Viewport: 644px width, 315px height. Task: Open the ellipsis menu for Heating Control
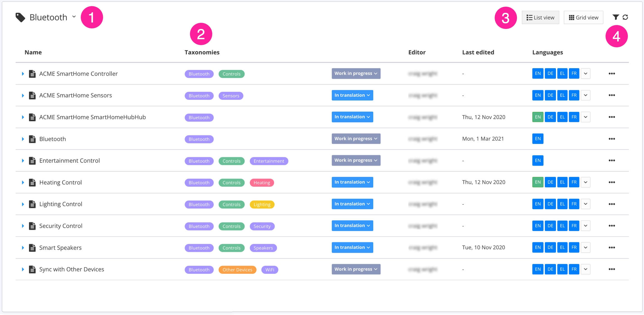(x=612, y=182)
